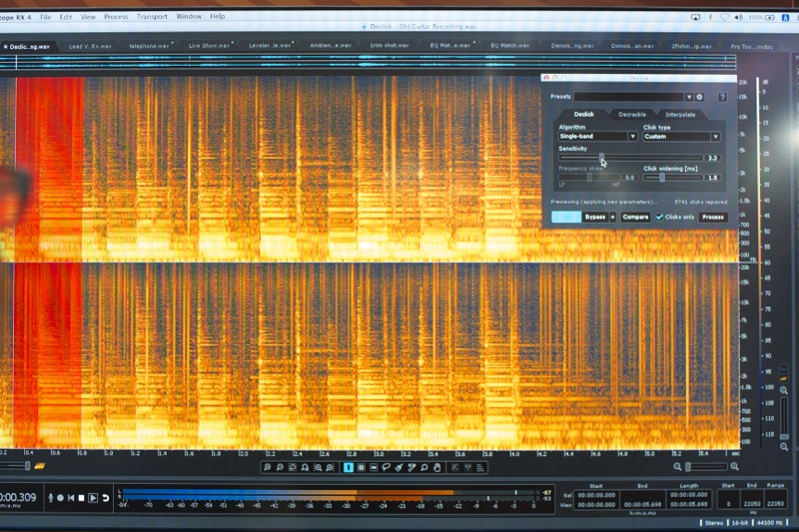Adjust the Frequency skew slider
799x532 pixels.
pyautogui.click(x=589, y=177)
